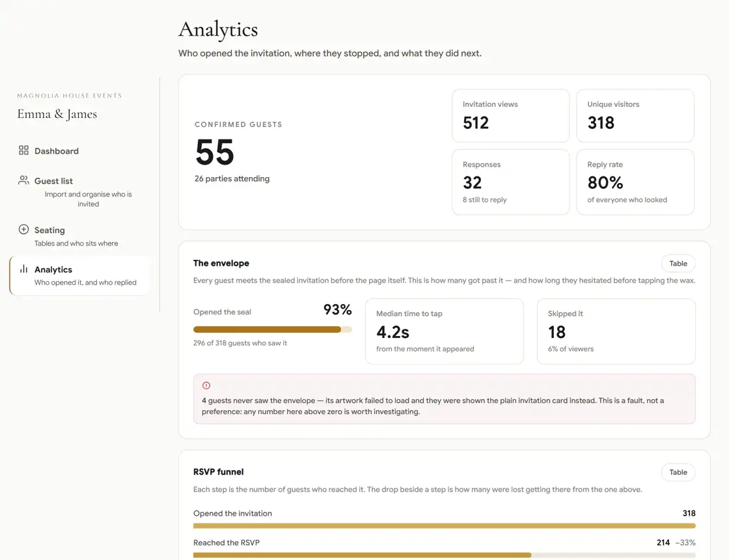The width and height of the screenshot is (729, 560).
Task: Switch The envelope section to Table view
Action: click(678, 263)
